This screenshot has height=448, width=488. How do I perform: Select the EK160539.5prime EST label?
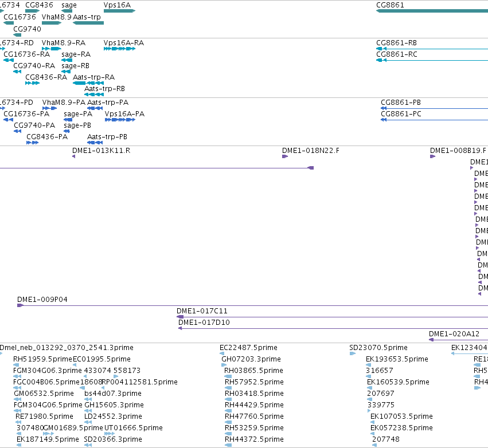[x=398, y=382]
